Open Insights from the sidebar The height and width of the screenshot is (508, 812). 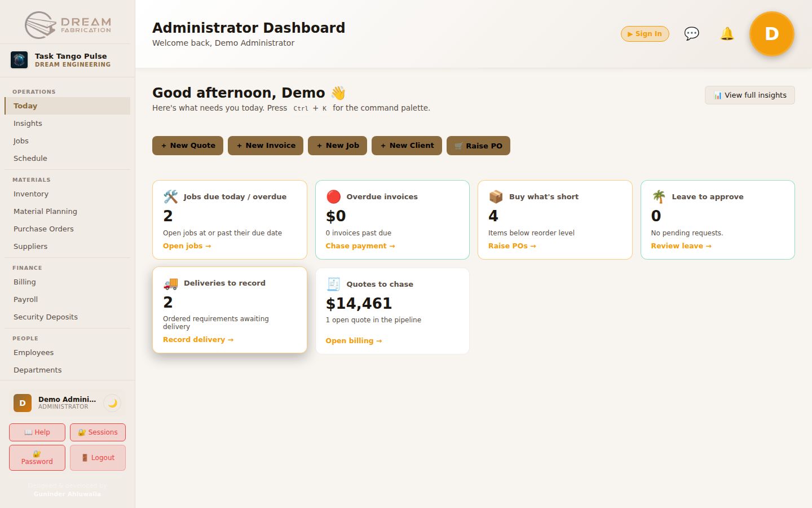[x=68, y=123]
